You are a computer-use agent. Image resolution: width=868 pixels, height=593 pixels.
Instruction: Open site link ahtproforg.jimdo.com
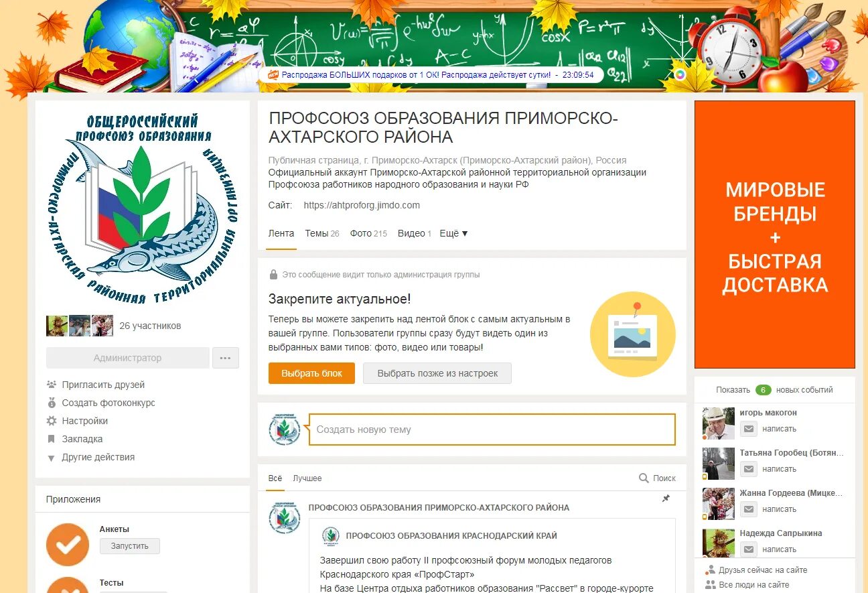pyautogui.click(x=362, y=205)
